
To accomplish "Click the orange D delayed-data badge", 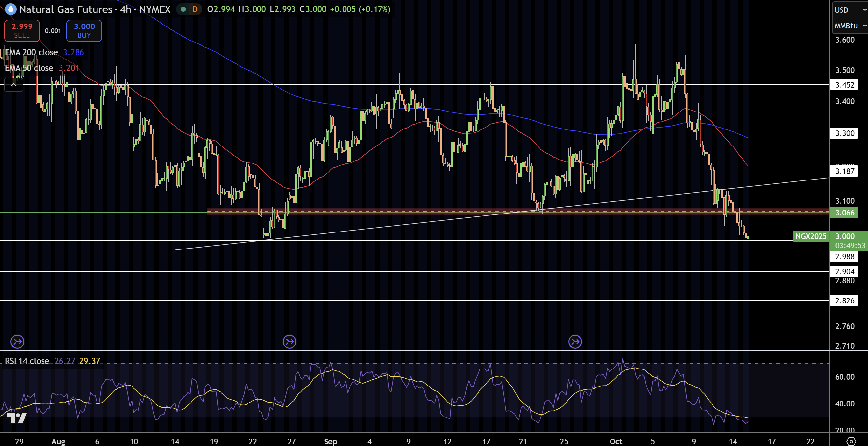I will [195, 9].
